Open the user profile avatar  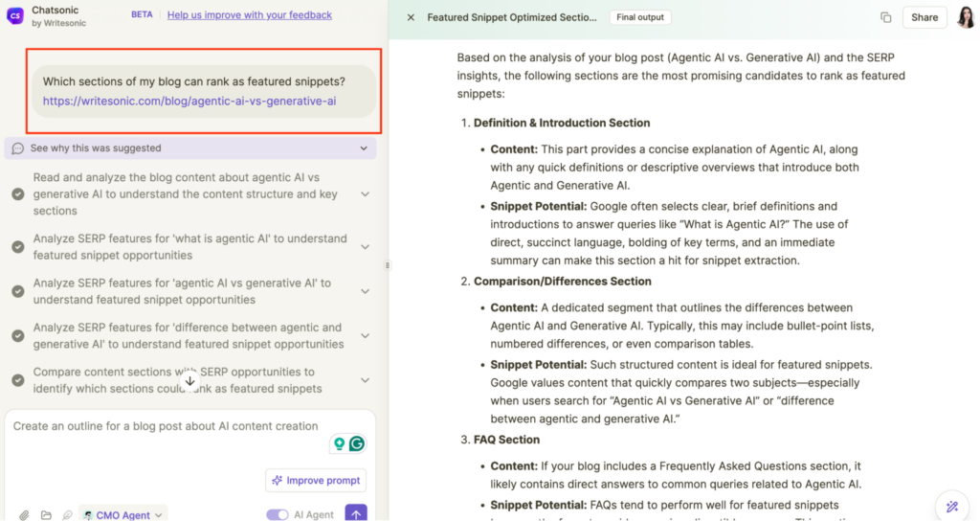[967, 17]
